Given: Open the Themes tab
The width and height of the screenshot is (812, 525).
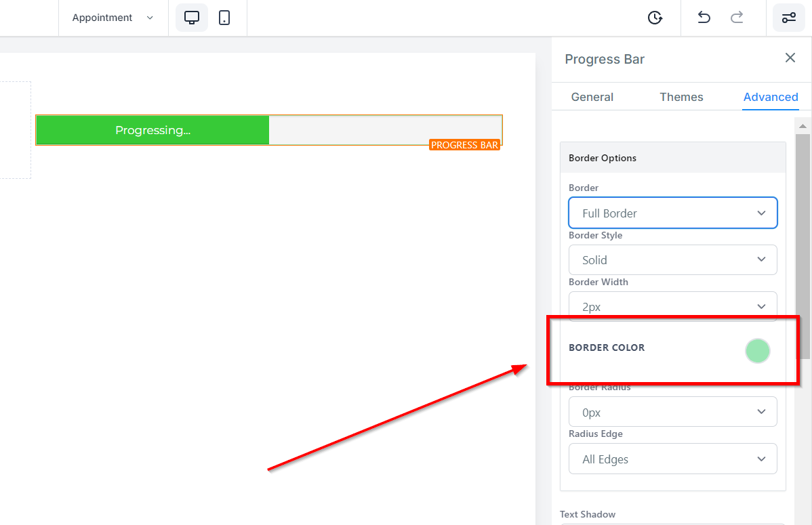Looking at the screenshot, I should tap(681, 97).
